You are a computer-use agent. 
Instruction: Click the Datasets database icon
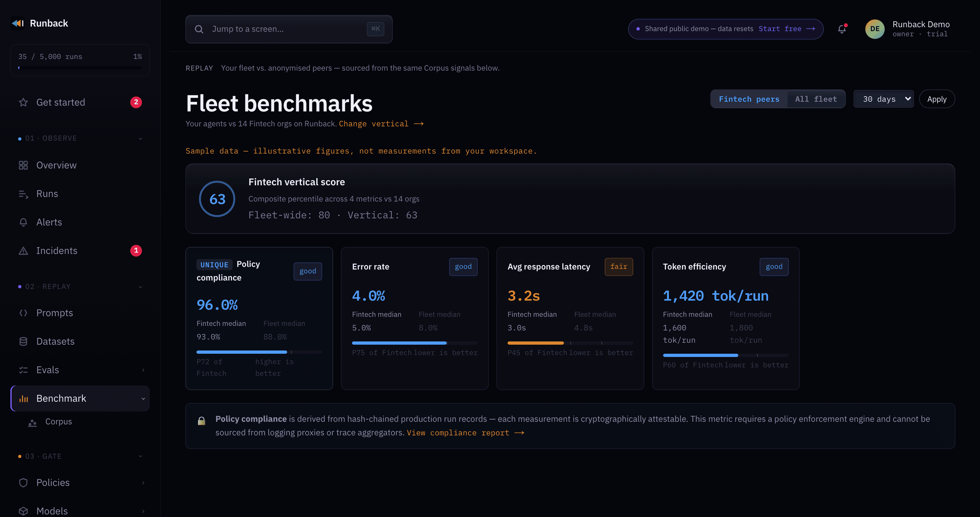point(24,341)
